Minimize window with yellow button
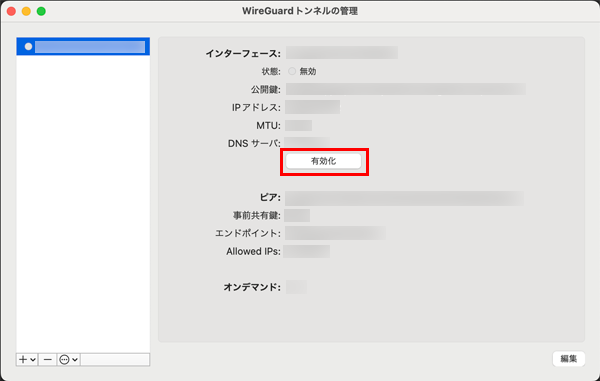This screenshot has width=600, height=381. coord(26,11)
